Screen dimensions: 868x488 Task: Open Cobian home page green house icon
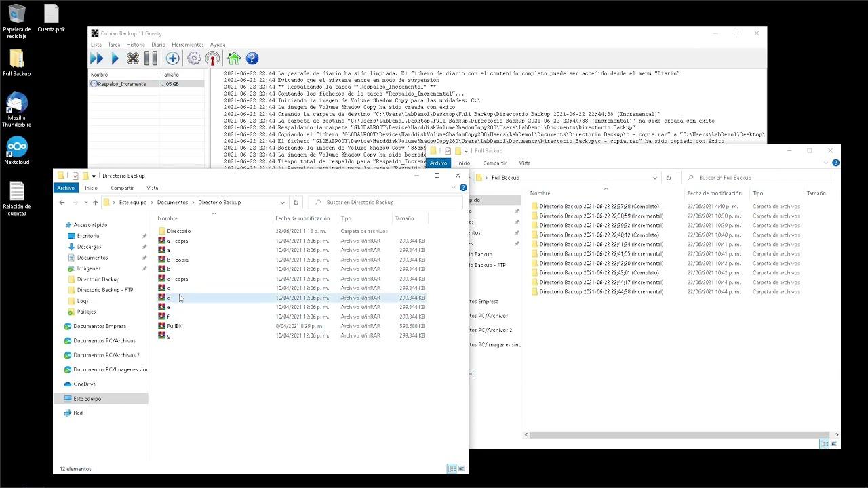click(x=234, y=58)
